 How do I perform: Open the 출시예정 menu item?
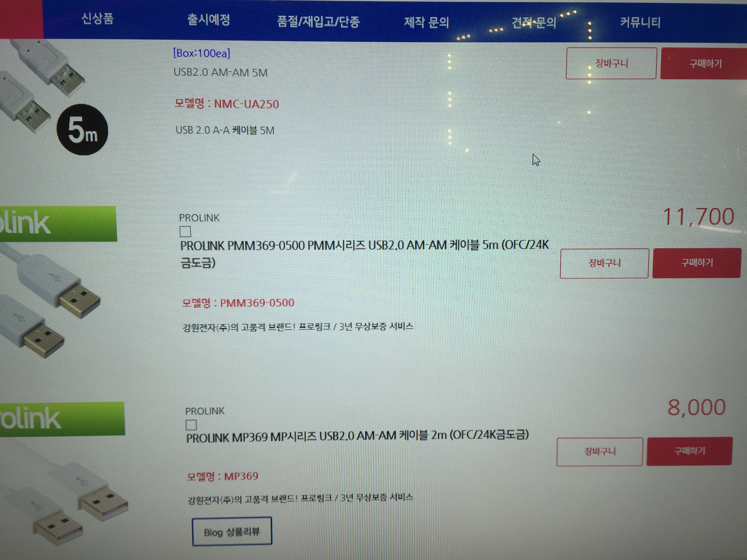(209, 20)
